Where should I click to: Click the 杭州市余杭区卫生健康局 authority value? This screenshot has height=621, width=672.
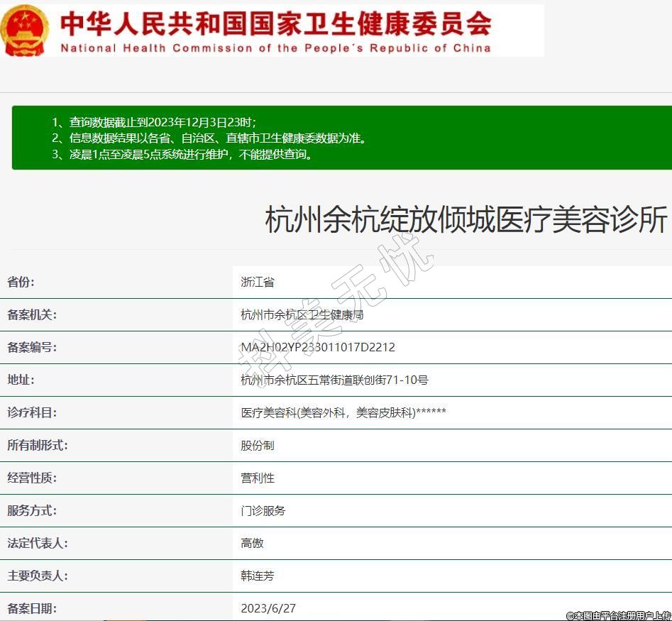coord(302,314)
